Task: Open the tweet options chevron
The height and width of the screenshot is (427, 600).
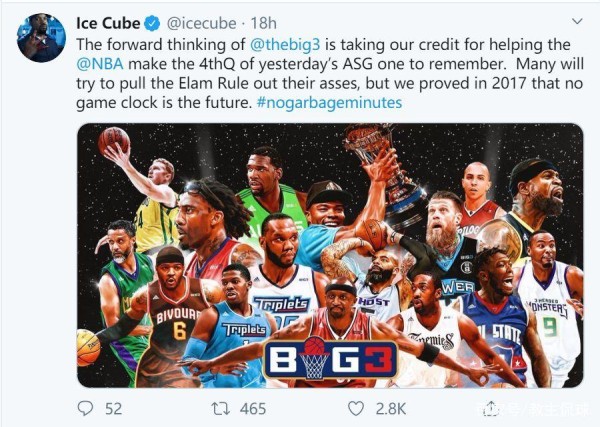Action: point(577,21)
